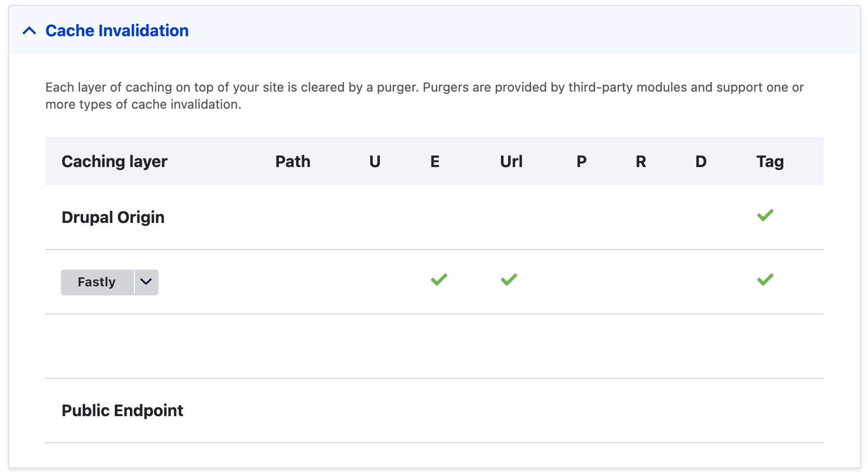Select the Url column header

click(x=511, y=162)
